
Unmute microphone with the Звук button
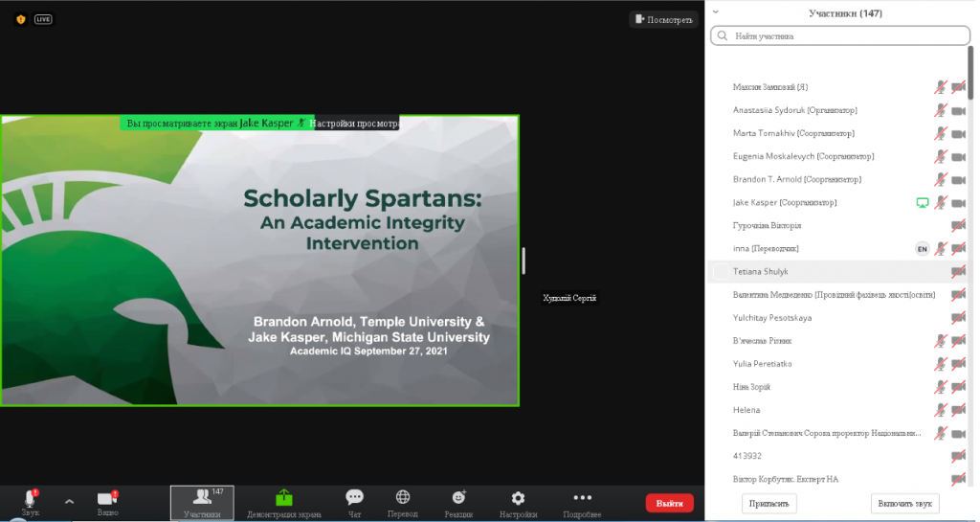(x=30, y=503)
